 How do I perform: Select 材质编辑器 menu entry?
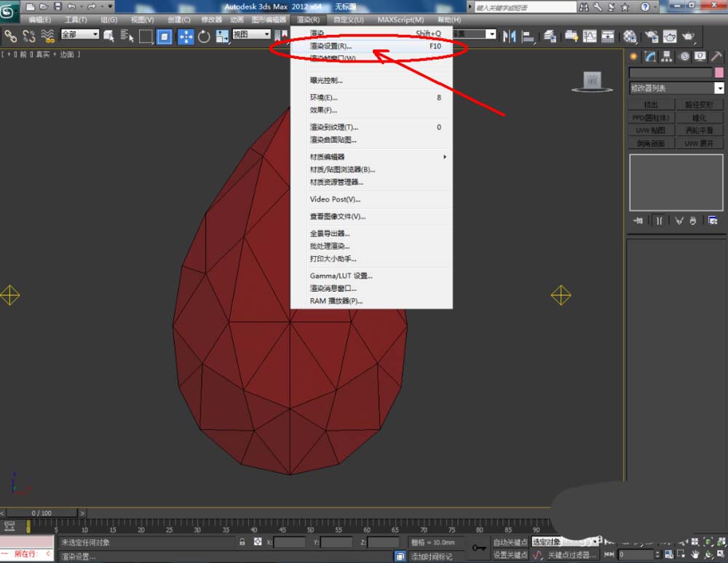click(328, 156)
